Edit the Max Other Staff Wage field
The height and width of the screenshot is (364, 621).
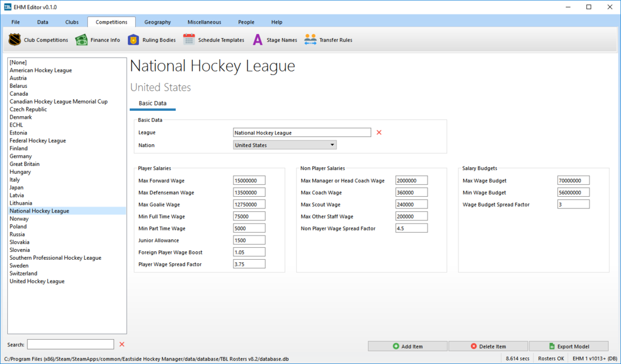(412, 216)
